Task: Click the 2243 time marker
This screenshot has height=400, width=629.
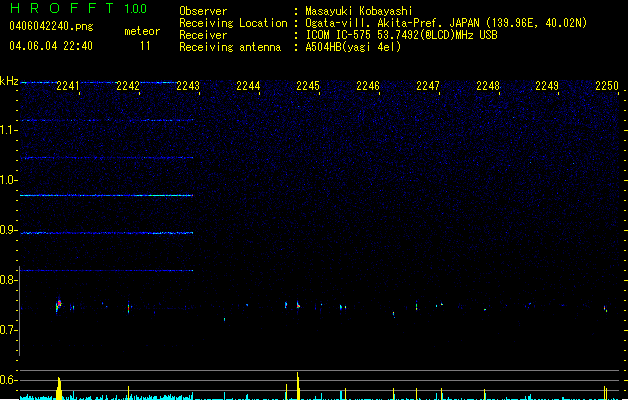Action: [x=188, y=87]
